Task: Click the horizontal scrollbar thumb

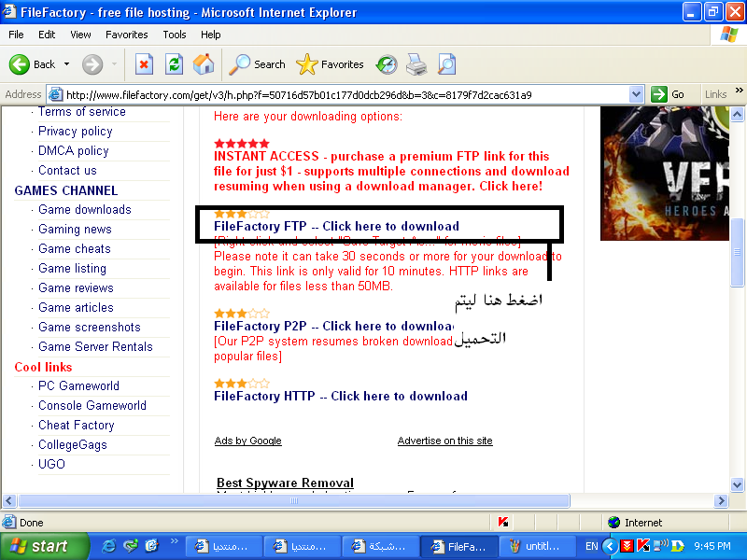Action: coord(294,500)
